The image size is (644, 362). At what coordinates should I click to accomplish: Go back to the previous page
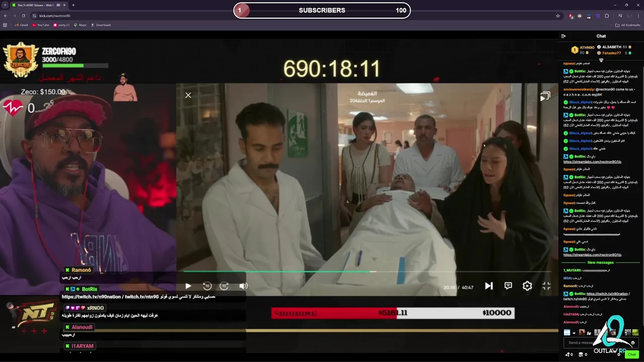pos(5,16)
